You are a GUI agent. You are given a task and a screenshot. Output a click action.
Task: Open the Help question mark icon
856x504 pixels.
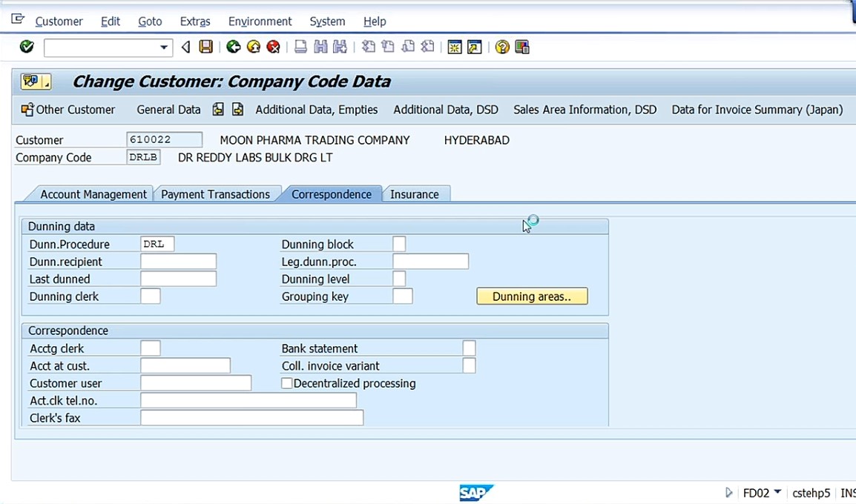(x=502, y=47)
